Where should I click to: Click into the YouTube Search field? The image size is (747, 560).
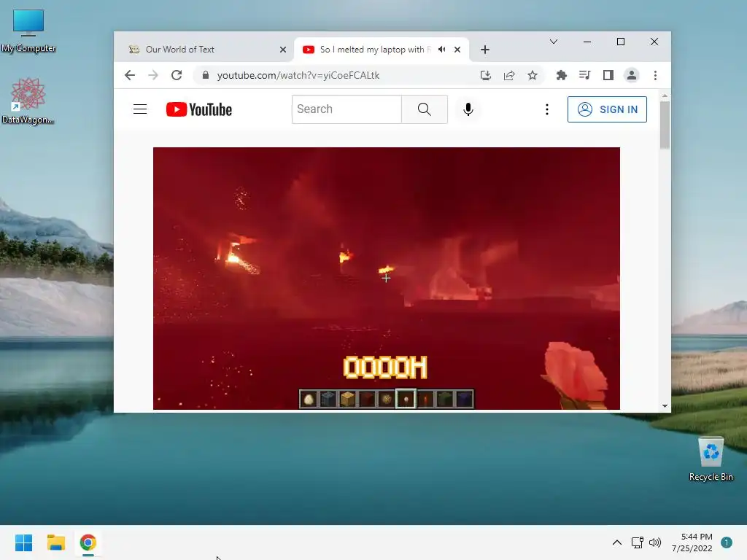tap(347, 109)
